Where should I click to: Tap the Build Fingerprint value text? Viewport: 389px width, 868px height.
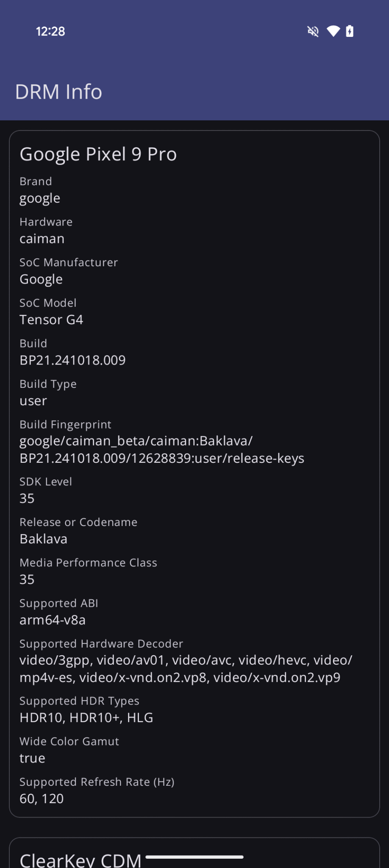point(161,449)
